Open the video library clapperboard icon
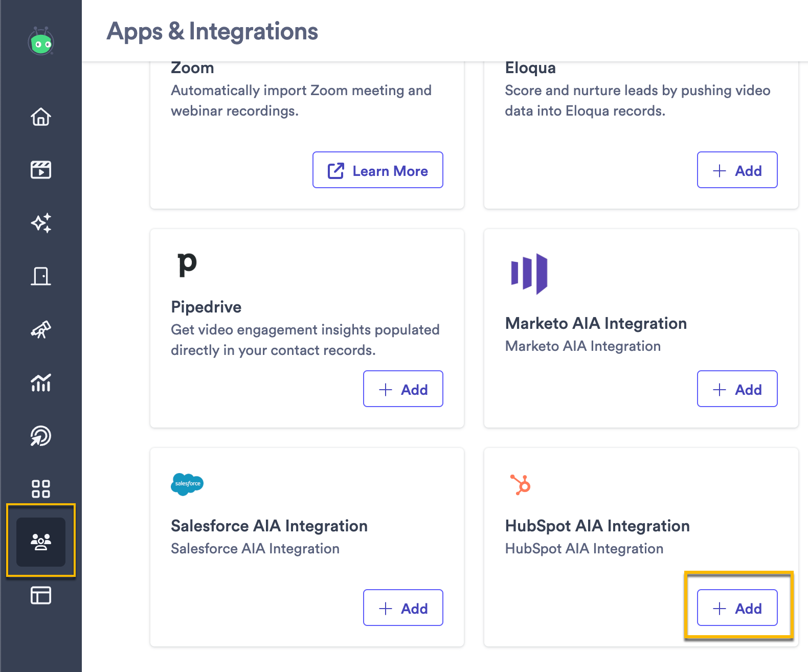 tap(41, 169)
